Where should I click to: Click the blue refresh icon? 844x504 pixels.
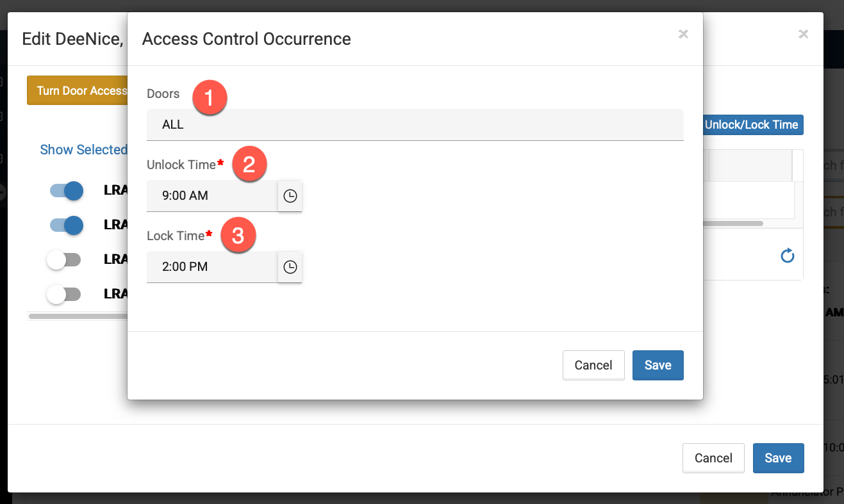[787, 256]
